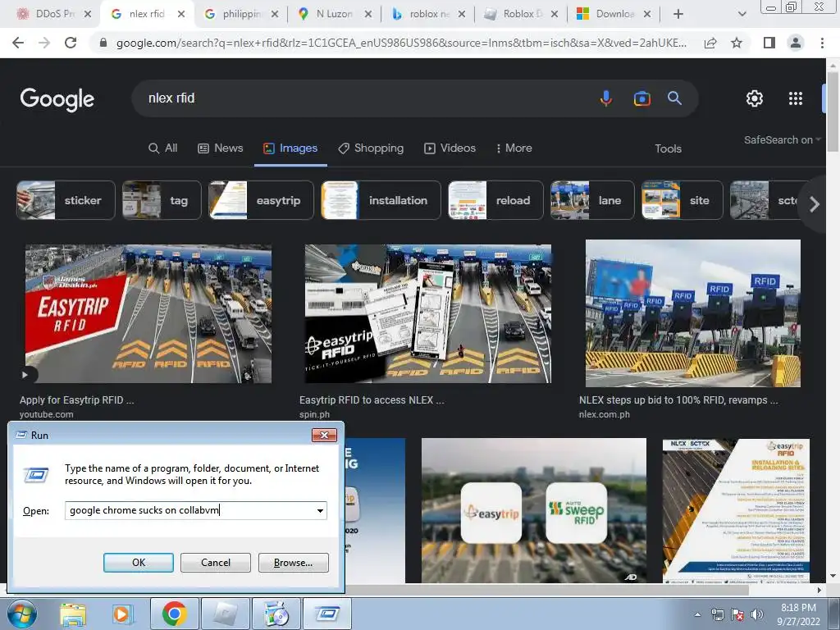Filter images by the lane chip
The image size is (840, 630).
tap(592, 200)
